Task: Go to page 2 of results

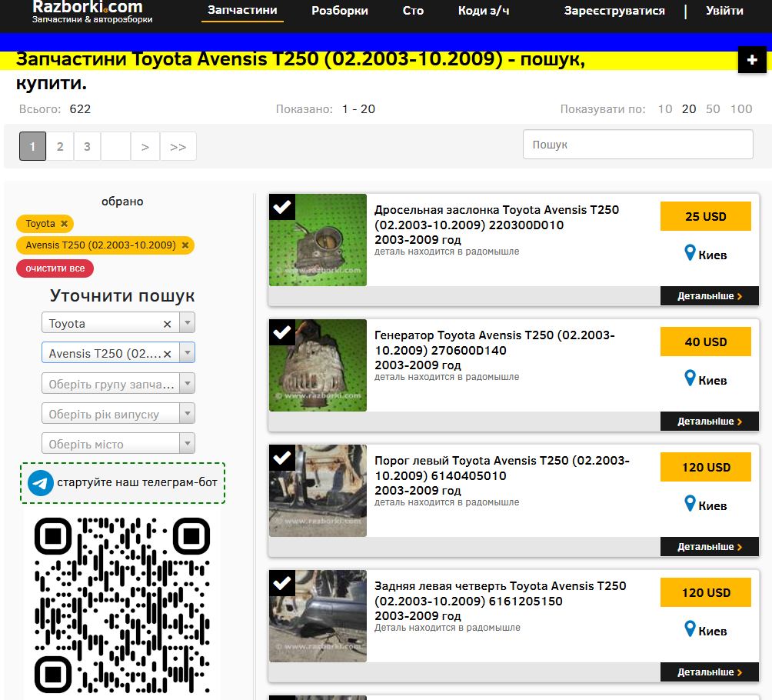Action: [60, 146]
